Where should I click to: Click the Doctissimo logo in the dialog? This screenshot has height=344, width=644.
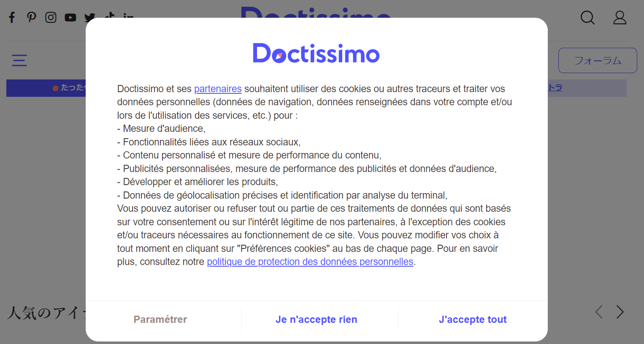click(x=316, y=53)
